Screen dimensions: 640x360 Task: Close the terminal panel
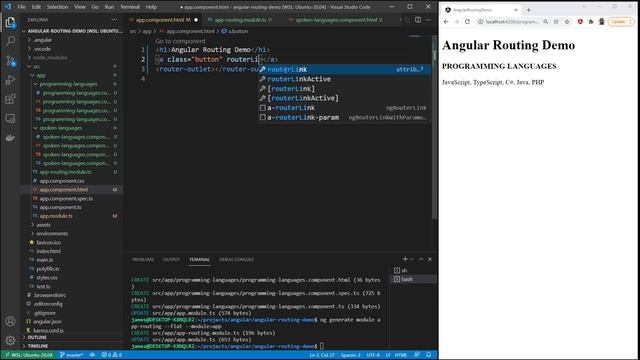tap(430, 259)
